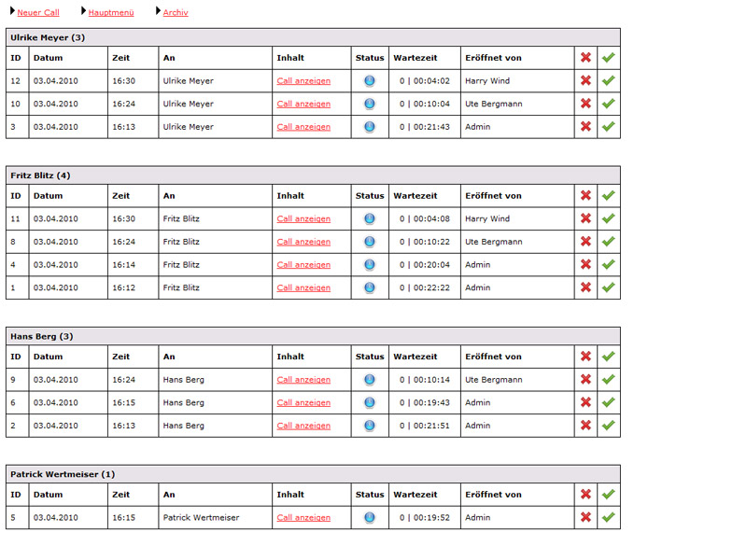Open Call anzeigen for call ID 10
This screenshot has width=747, height=560.
click(x=303, y=104)
